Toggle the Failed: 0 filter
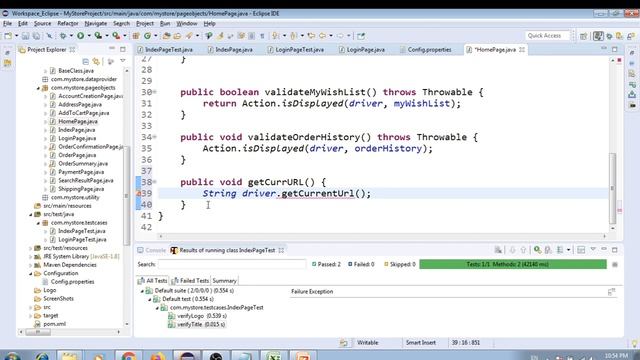The width and height of the screenshot is (640, 360). tap(361, 264)
